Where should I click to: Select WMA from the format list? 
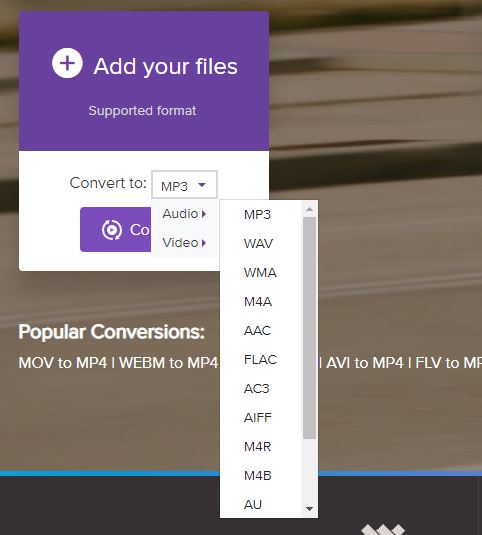pyautogui.click(x=260, y=273)
